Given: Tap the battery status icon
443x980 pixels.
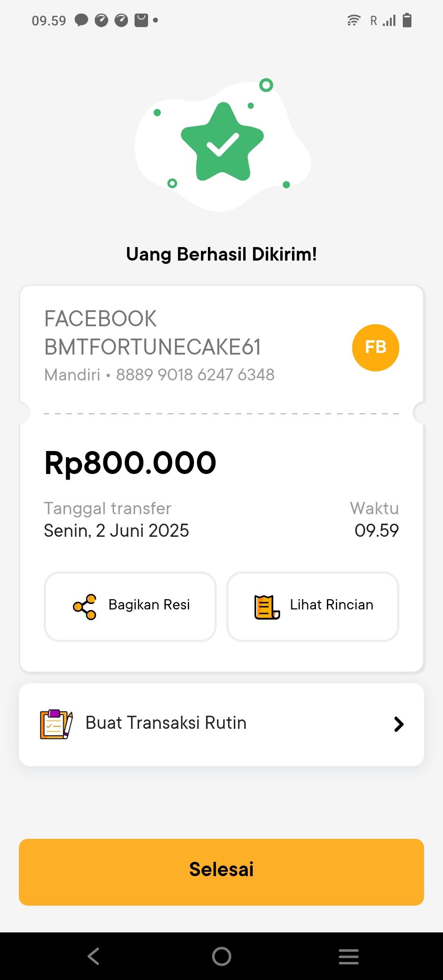Looking at the screenshot, I should [407, 20].
